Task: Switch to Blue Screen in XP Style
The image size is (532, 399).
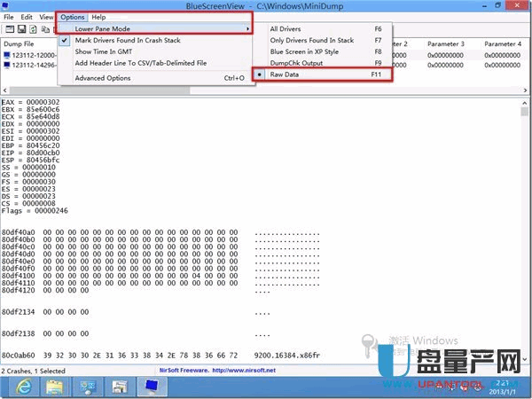Action: click(323, 51)
